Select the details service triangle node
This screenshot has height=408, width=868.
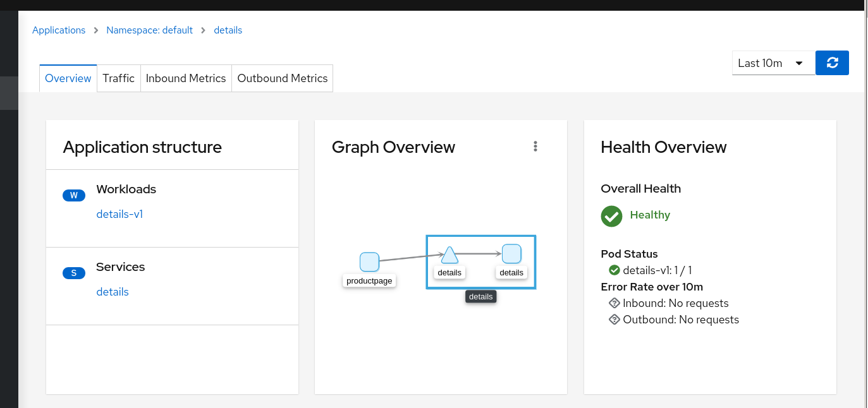pyautogui.click(x=449, y=255)
